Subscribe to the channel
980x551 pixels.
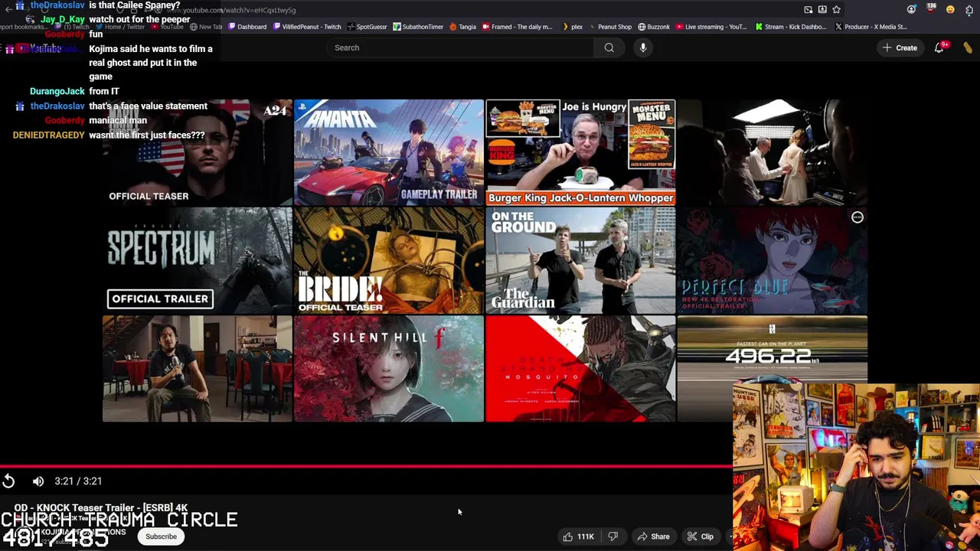click(161, 536)
